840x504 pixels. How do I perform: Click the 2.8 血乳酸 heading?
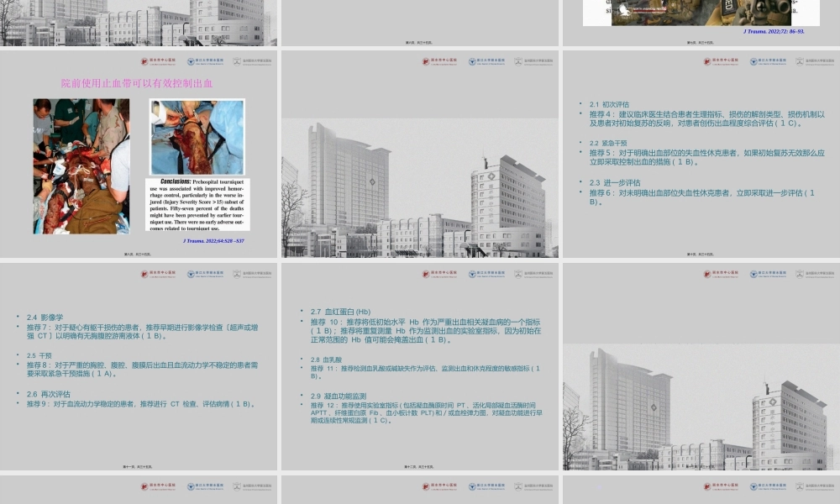[326, 360]
